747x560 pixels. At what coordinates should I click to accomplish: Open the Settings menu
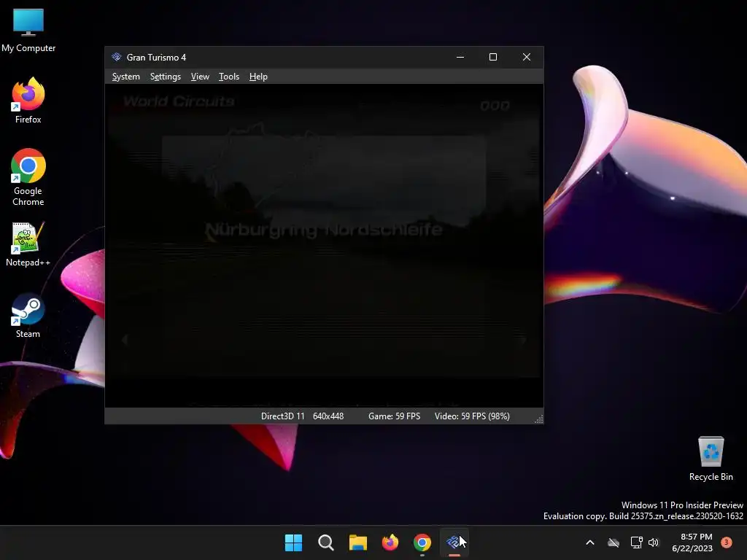166,77
